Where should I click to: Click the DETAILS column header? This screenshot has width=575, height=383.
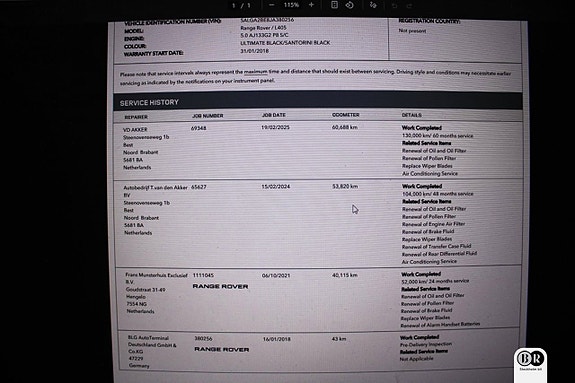411,115
